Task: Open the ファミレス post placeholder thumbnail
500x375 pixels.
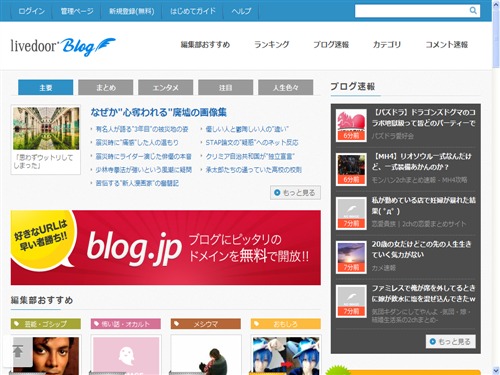Action: pyautogui.click(x=351, y=301)
